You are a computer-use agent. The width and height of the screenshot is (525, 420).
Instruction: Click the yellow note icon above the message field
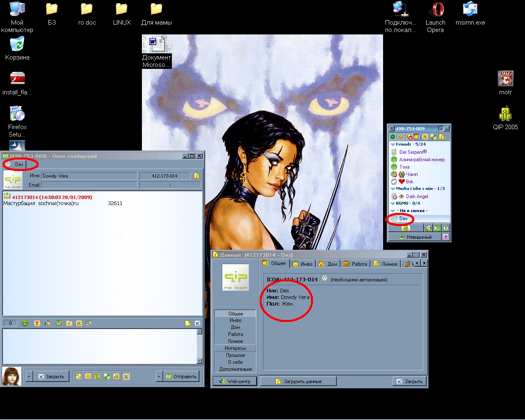187,323
